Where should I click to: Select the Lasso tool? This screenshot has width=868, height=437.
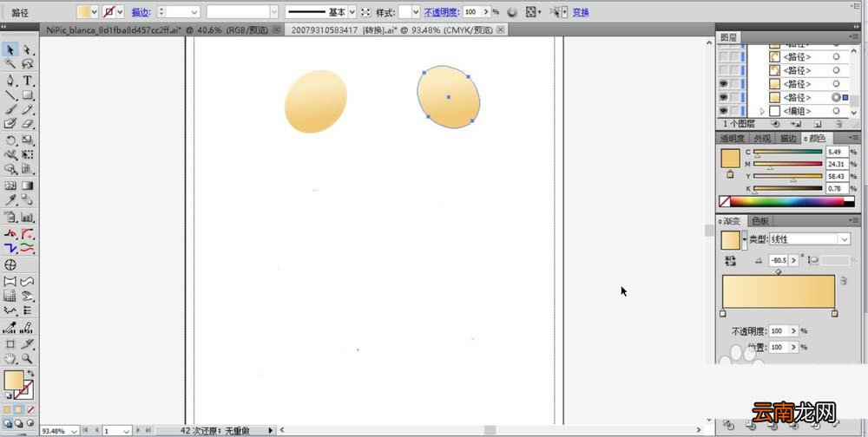[x=27, y=65]
